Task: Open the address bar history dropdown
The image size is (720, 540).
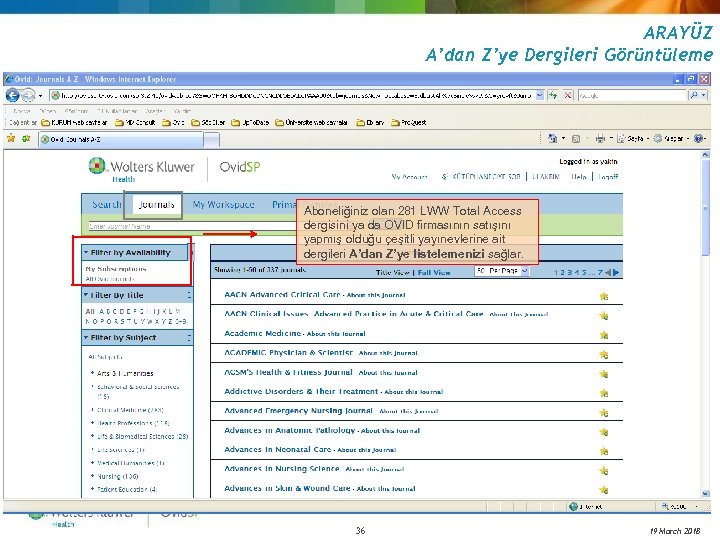Action: (540, 96)
